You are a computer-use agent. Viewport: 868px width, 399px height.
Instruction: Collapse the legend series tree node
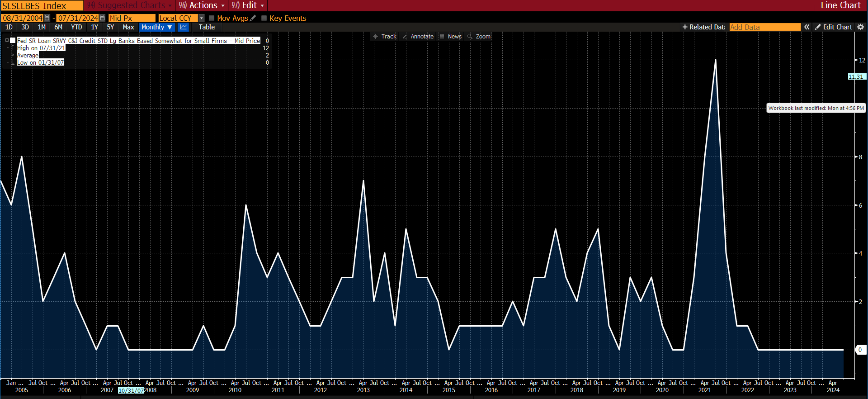[x=7, y=40]
